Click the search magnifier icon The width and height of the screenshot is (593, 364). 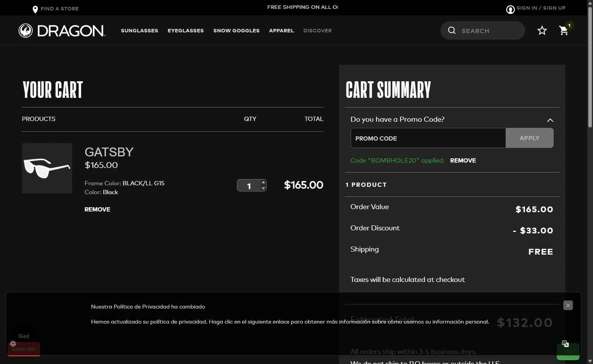click(452, 30)
